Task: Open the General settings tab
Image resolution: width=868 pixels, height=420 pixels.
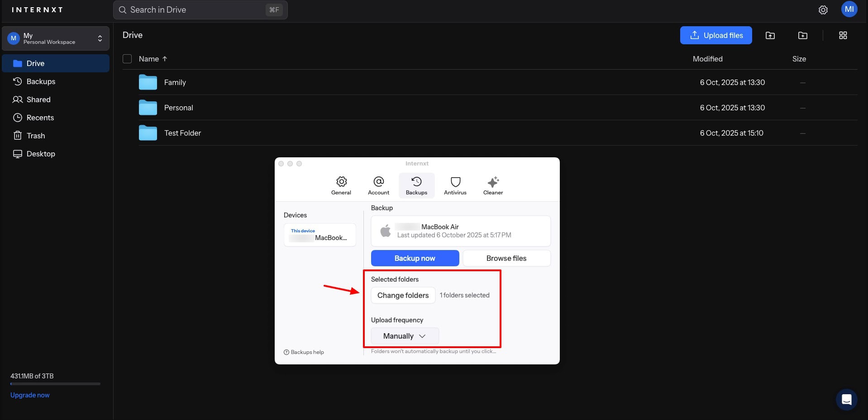Action: click(x=341, y=185)
